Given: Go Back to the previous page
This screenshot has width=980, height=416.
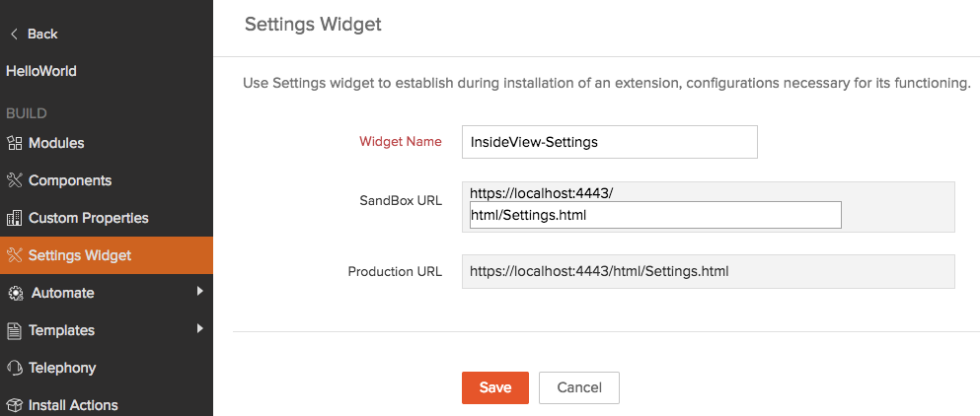Looking at the screenshot, I should coord(42,35).
